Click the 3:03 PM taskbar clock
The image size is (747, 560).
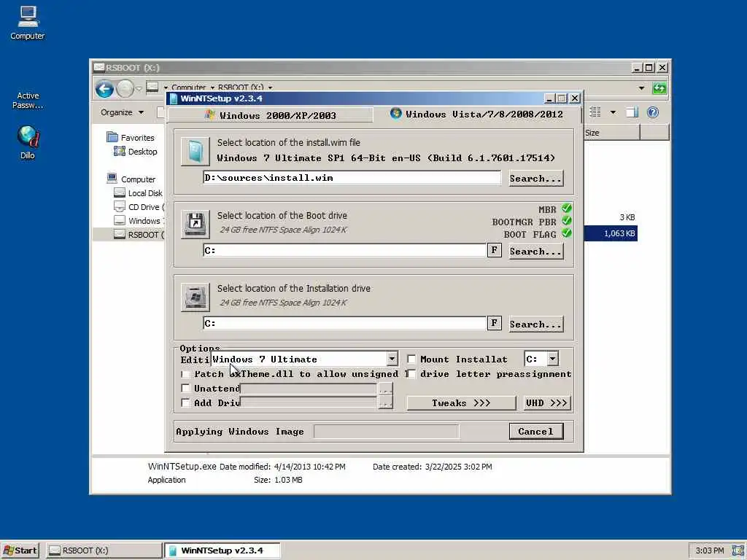click(x=709, y=551)
